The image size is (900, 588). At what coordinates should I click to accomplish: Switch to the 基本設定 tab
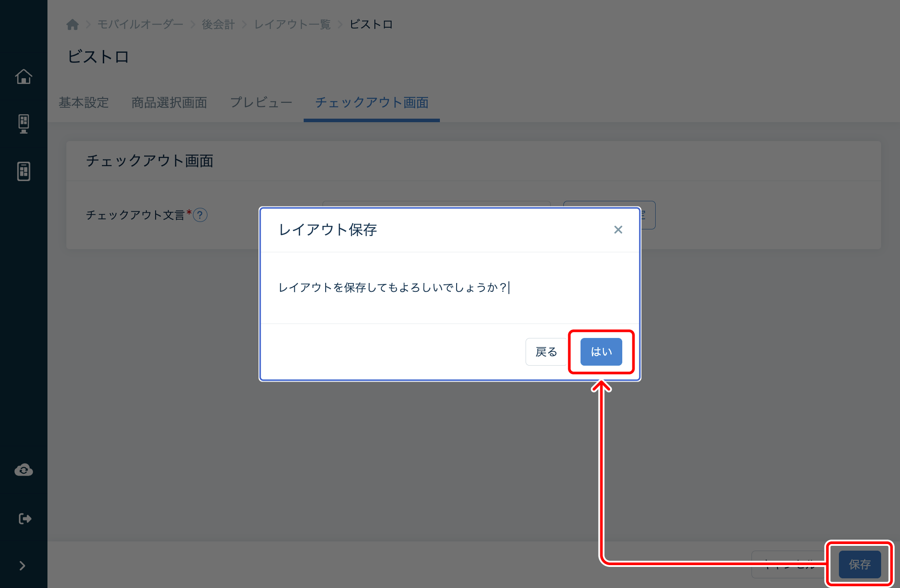pos(83,102)
